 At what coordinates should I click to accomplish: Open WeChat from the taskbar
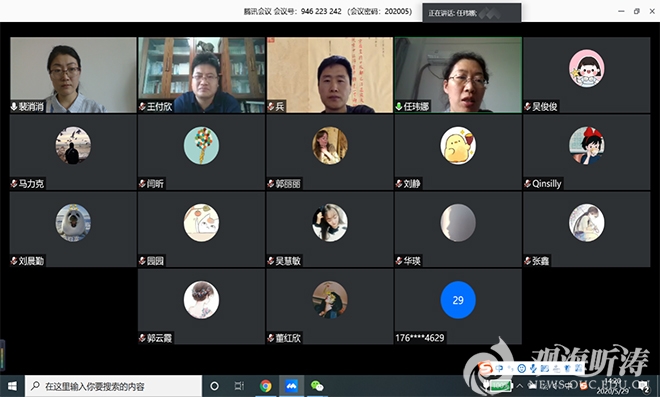click(317, 386)
